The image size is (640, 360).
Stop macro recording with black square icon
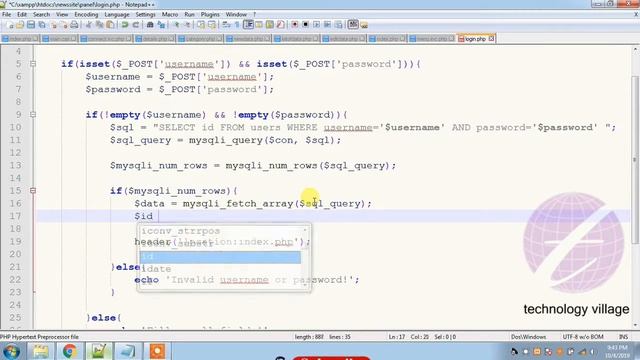pos(305,25)
